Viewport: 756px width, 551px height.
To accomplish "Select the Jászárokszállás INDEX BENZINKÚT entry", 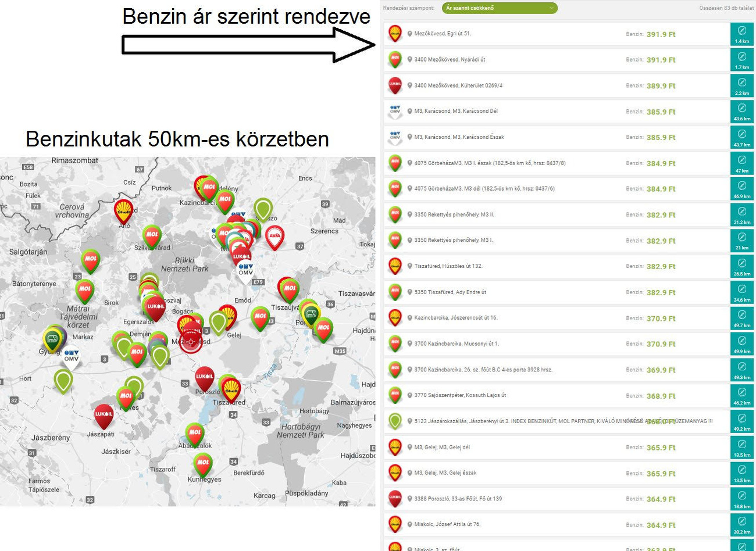I will click(x=523, y=421).
